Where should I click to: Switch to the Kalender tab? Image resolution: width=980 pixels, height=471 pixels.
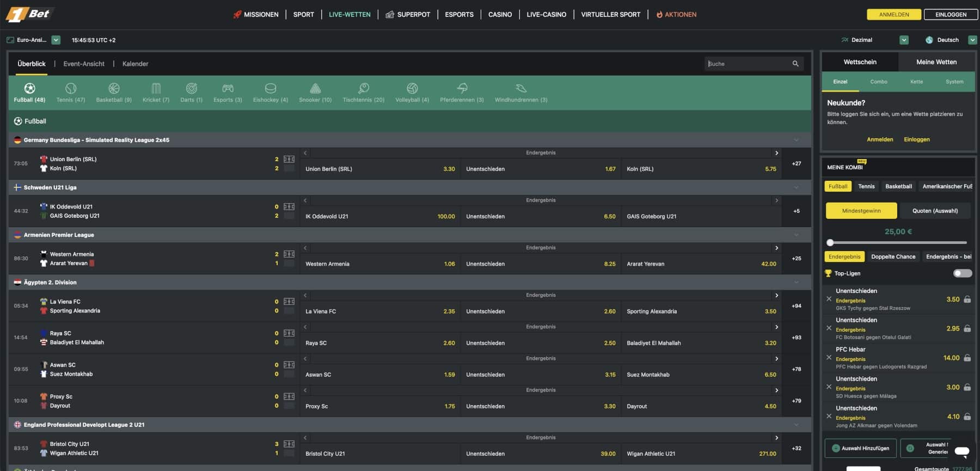click(x=135, y=64)
